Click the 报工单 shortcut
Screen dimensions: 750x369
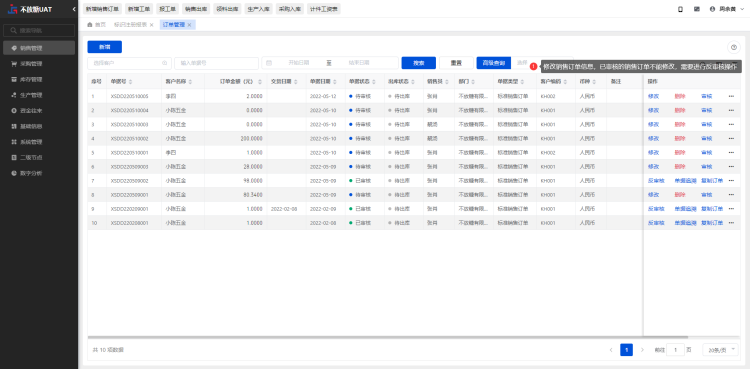pos(167,9)
